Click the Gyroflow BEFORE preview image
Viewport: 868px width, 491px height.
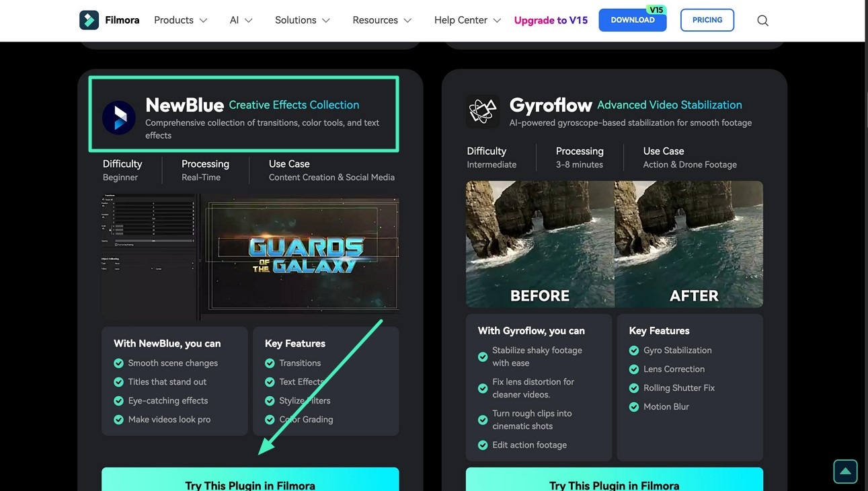[x=539, y=244]
